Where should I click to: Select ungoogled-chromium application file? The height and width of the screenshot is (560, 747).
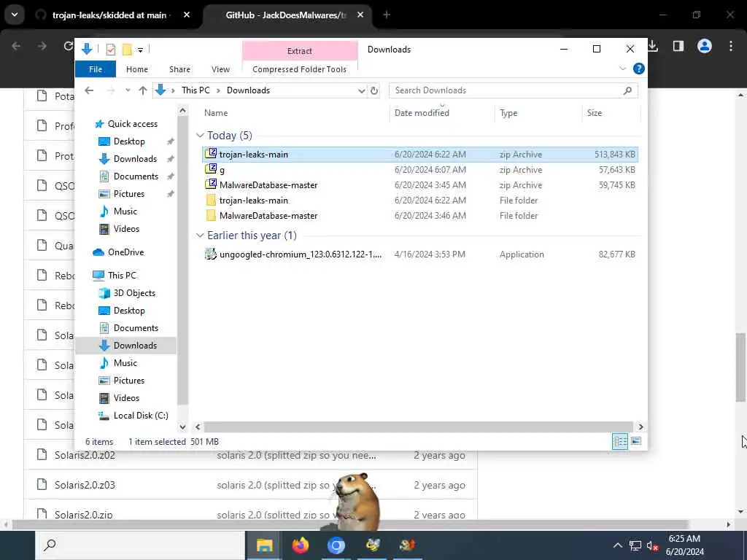pyautogui.click(x=419, y=254)
